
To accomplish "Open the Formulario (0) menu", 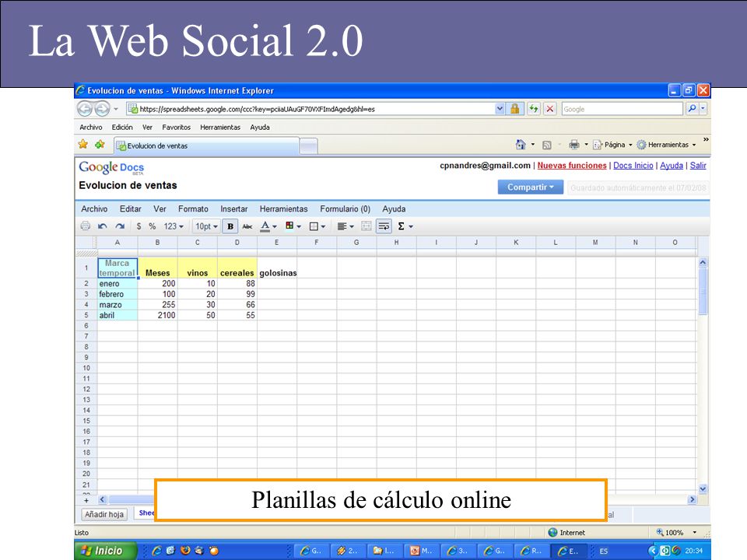I will pos(345,208).
